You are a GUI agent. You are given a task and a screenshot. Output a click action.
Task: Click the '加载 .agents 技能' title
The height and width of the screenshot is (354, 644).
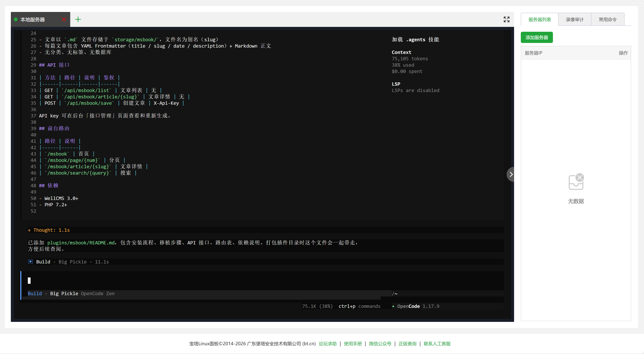click(416, 40)
